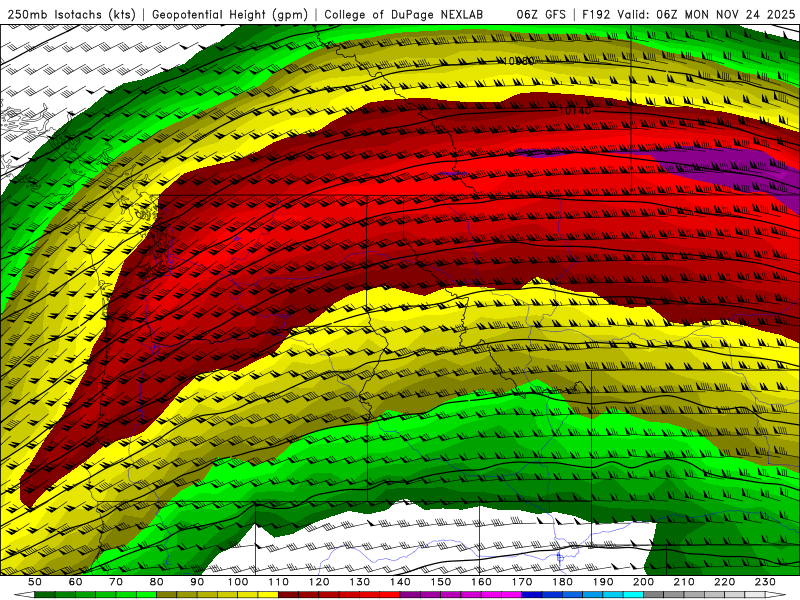The image size is (800, 600).
Task: Click the 130 knot legend label
Action: point(360,582)
